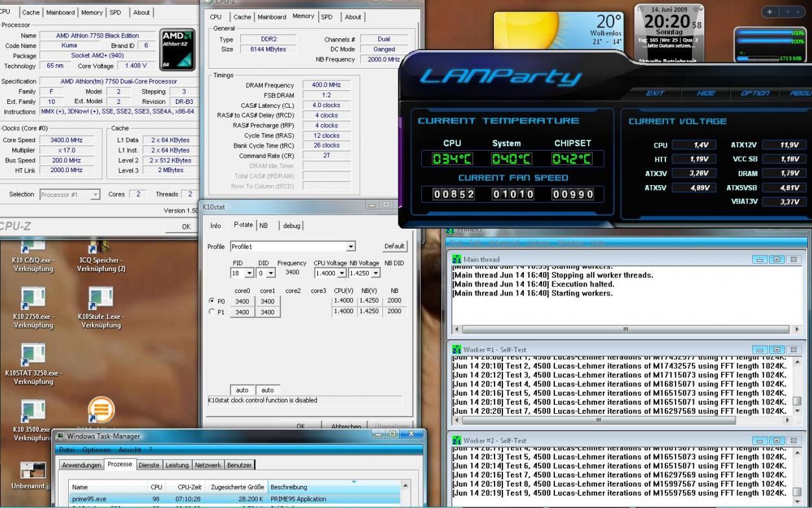Image resolution: width=812 pixels, height=508 pixels.
Task: Open the SPD tab in Memory CPU-Z window
Action: pyautogui.click(x=327, y=17)
